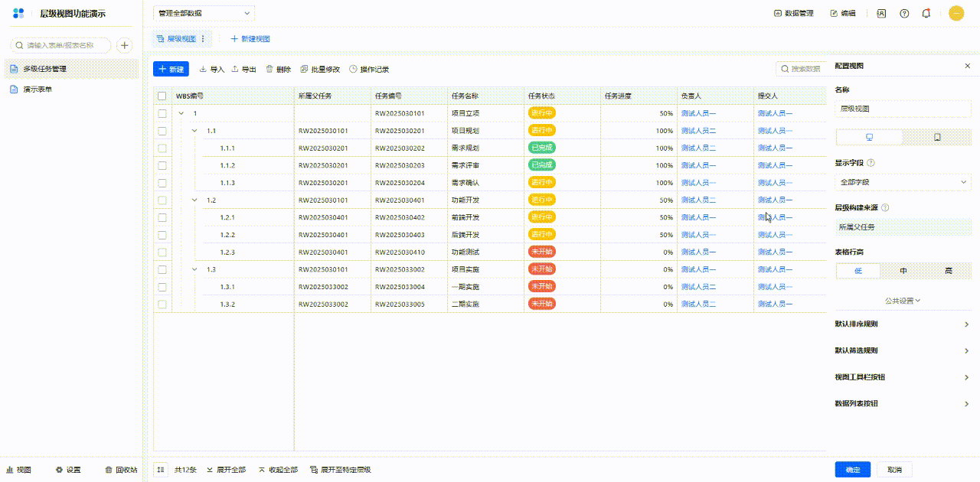Open the notification bell icon
This screenshot has height=482, width=980.
pos(926,13)
